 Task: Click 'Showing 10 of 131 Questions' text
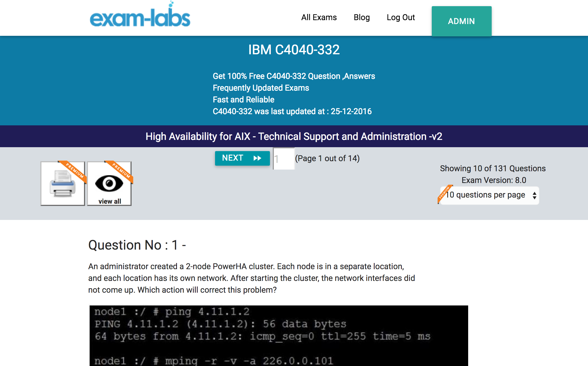493,168
